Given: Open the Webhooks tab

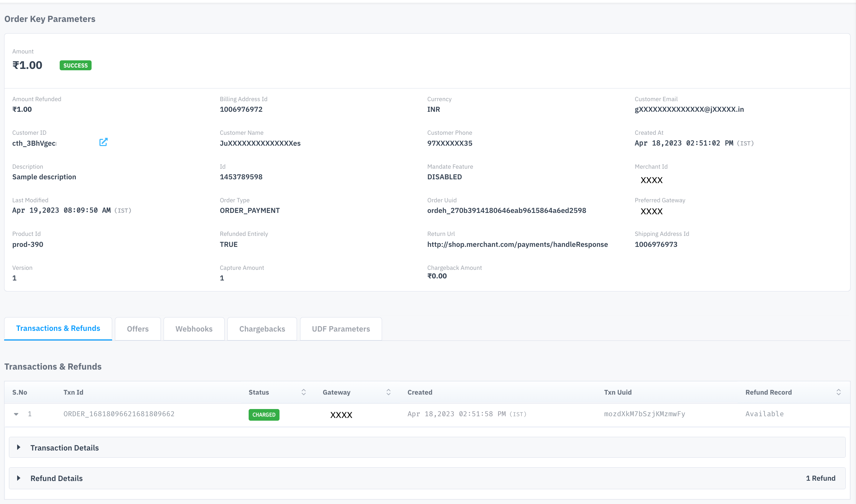Looking at the screenshot, I should pyautogui.click(x=194, y=329).
